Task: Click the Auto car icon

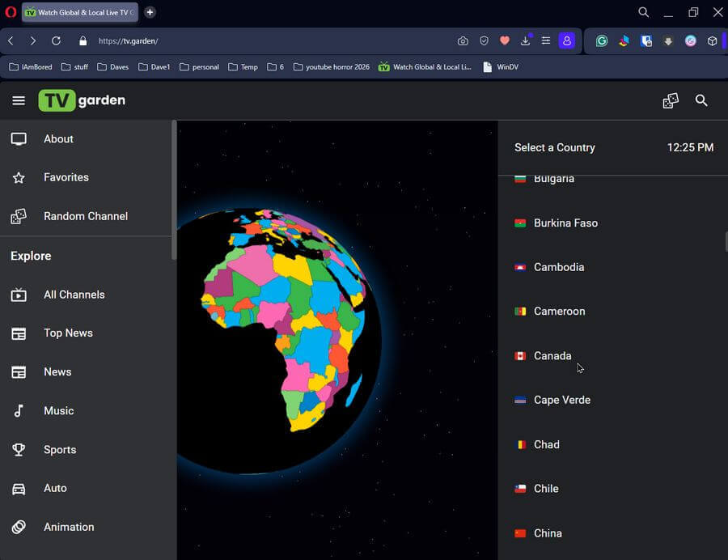Action: [19, 489]
